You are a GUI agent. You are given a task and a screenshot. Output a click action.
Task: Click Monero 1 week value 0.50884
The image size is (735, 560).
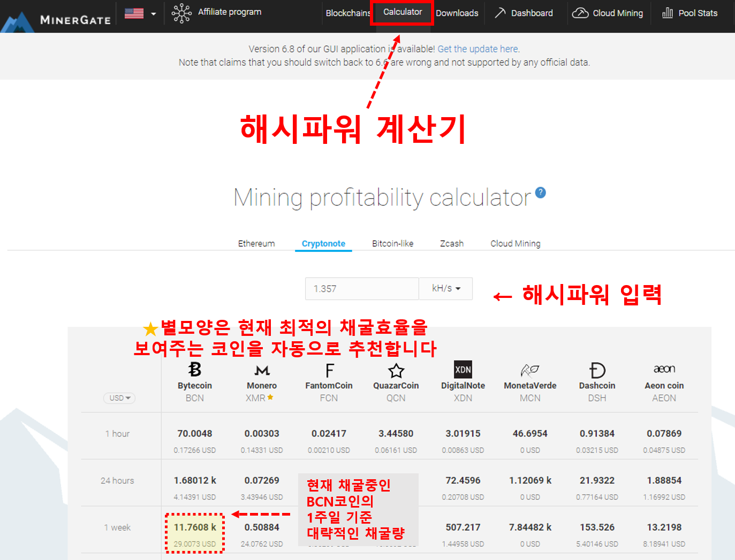coord(262,527)
